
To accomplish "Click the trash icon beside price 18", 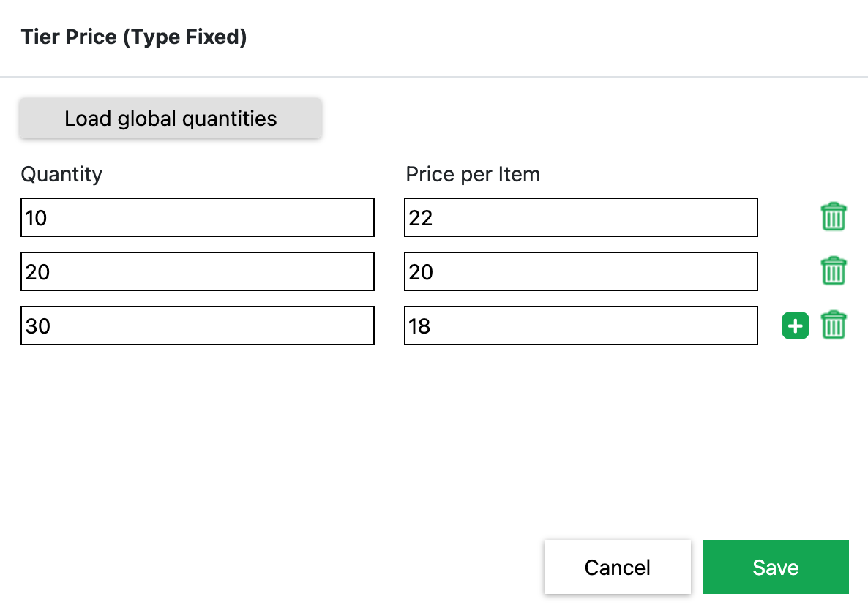I will (x=833, y=326).
